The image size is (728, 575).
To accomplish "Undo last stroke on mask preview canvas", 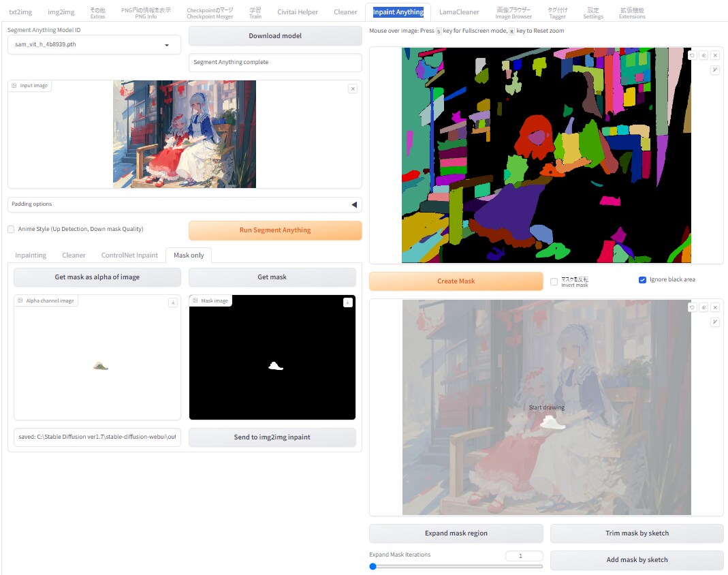I will tap(692, 307).
